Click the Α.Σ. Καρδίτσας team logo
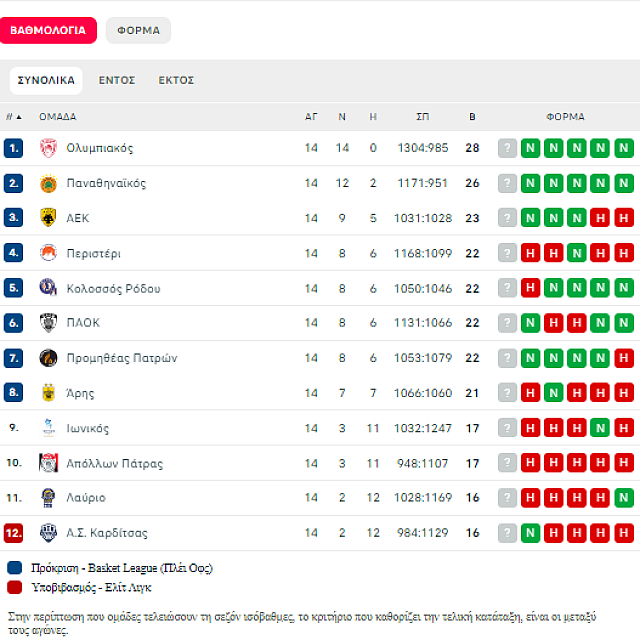 (48, 533)
